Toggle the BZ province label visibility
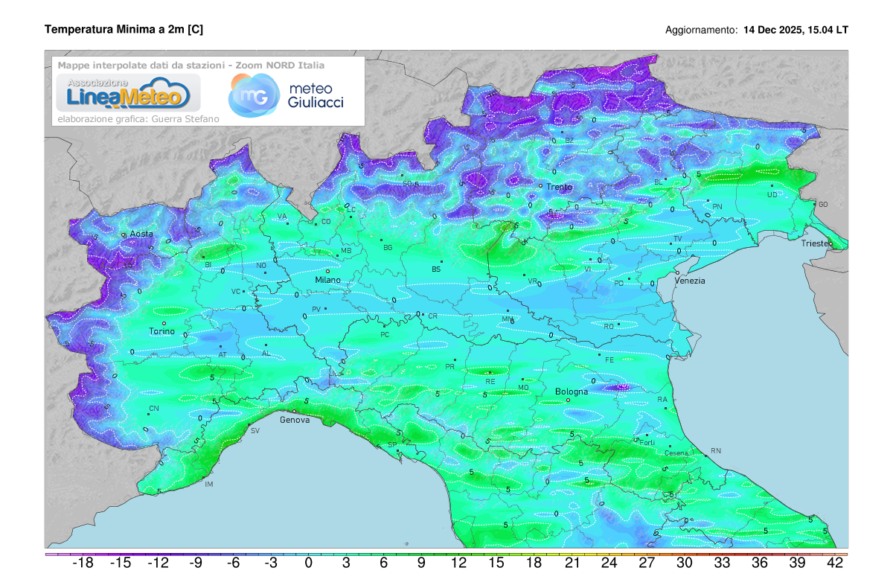 point(569,138)
